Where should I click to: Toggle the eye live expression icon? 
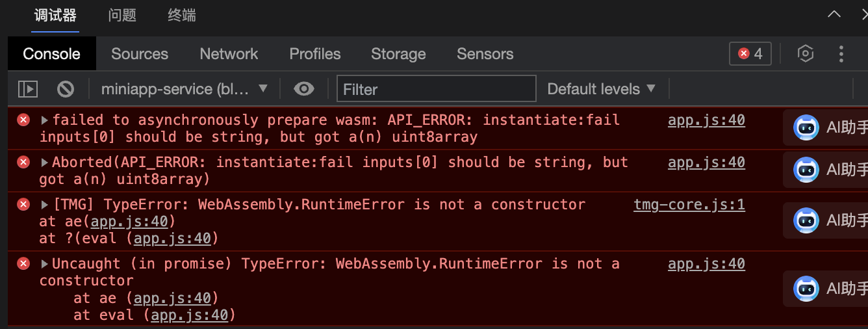(x=303, y=89)
